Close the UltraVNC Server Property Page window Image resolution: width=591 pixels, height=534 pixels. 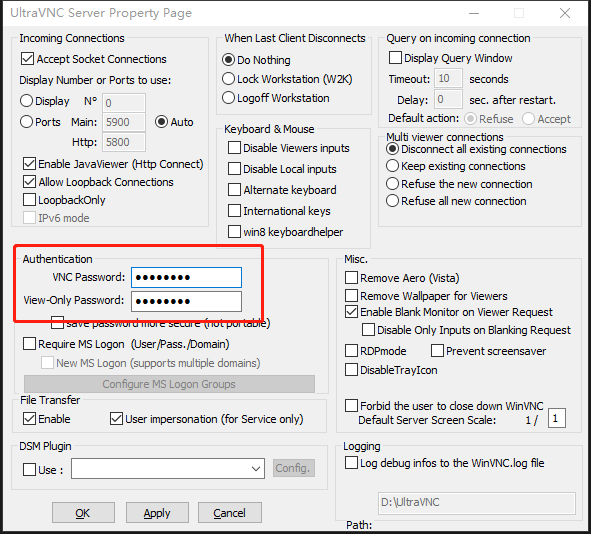tap(565, 13)
